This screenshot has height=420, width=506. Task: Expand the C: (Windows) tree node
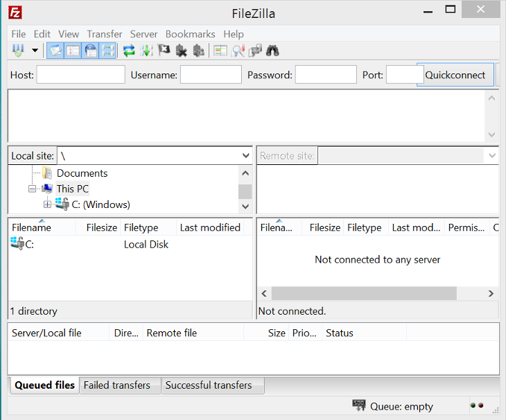(x=47, y=204)
